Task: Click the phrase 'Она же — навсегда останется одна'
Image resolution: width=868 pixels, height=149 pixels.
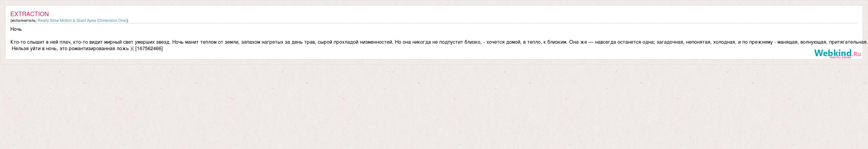Action: coord(612,42)
